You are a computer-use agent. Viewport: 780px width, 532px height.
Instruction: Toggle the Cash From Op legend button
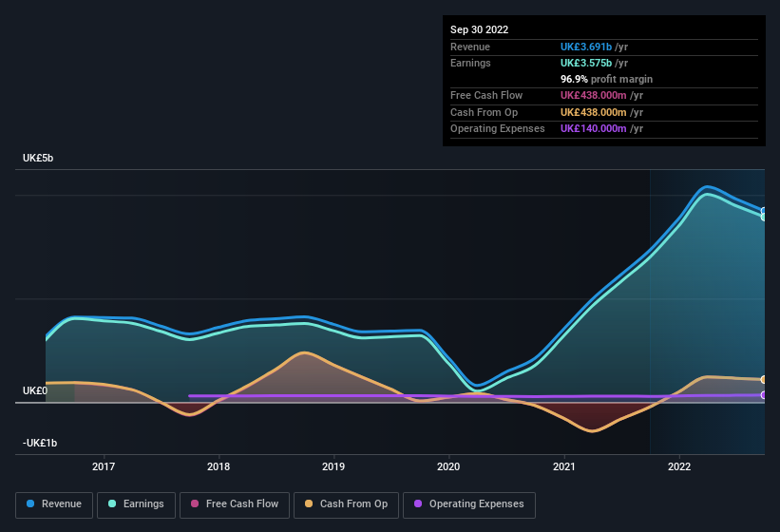(346, 504)
